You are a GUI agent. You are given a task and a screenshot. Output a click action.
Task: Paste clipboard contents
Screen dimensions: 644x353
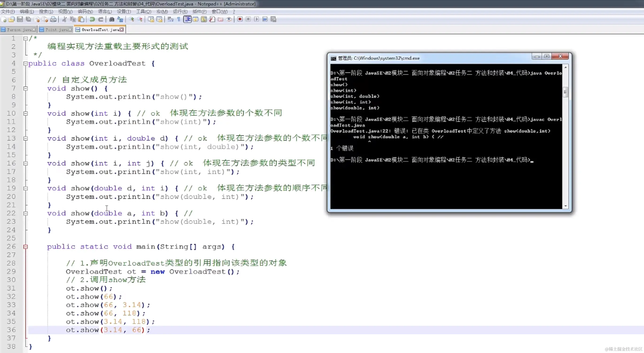(x=81, y=19)
